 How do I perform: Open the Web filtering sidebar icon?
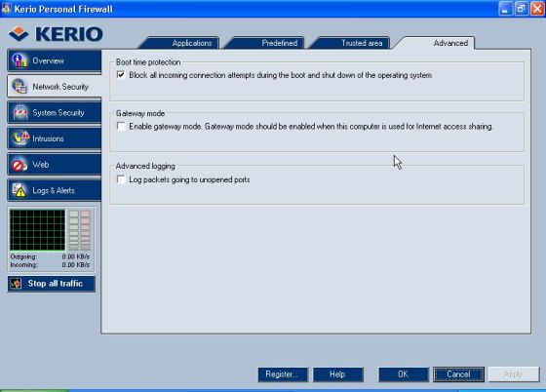click(19, 165)
